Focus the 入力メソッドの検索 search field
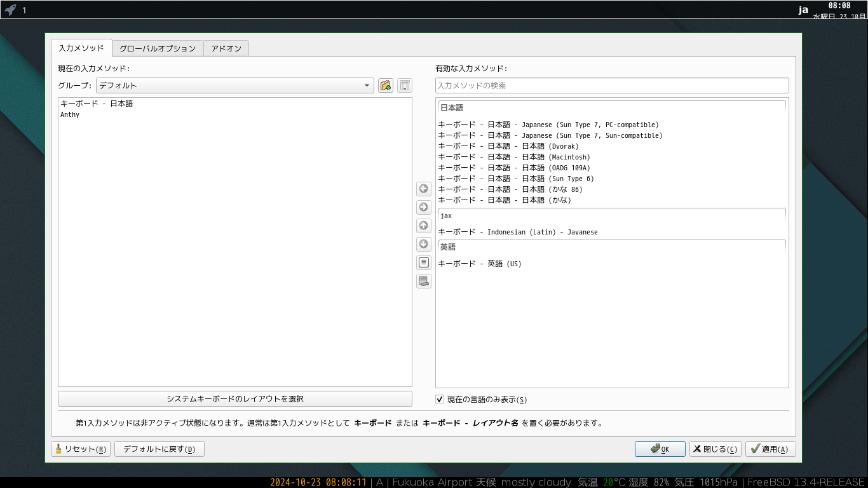 611,86
